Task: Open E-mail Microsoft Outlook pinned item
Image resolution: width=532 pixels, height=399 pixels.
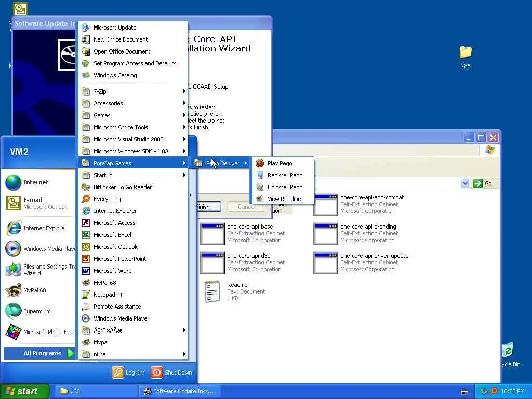Action: [x=39, y=203]
